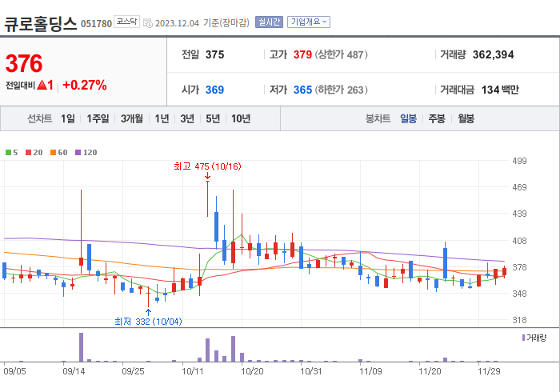This screenshot has width=560, height=392.
Task: Click the red up-triangle change icon
Action: pyautogui.click(x=42, y=85)
